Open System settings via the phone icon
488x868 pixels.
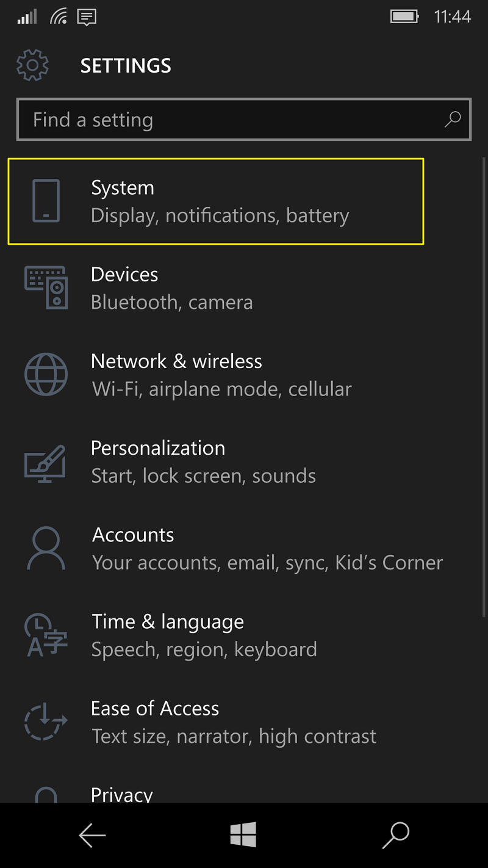(46, 201)
